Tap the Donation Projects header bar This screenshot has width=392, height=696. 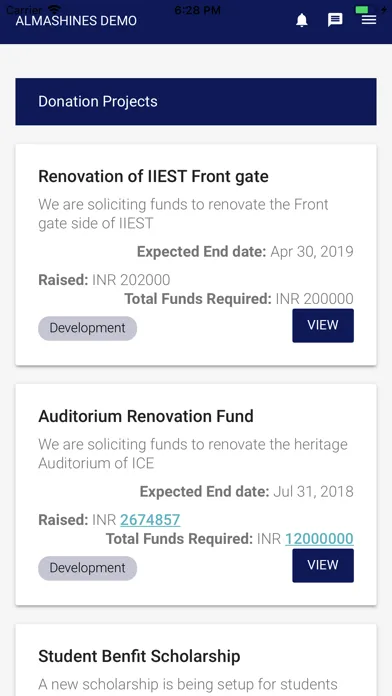(196, 102)
